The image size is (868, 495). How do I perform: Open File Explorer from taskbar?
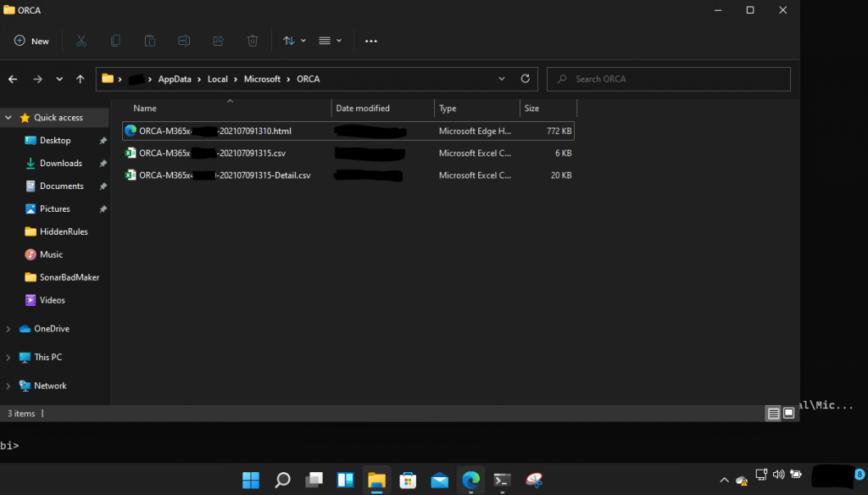(x=376, y=480)
